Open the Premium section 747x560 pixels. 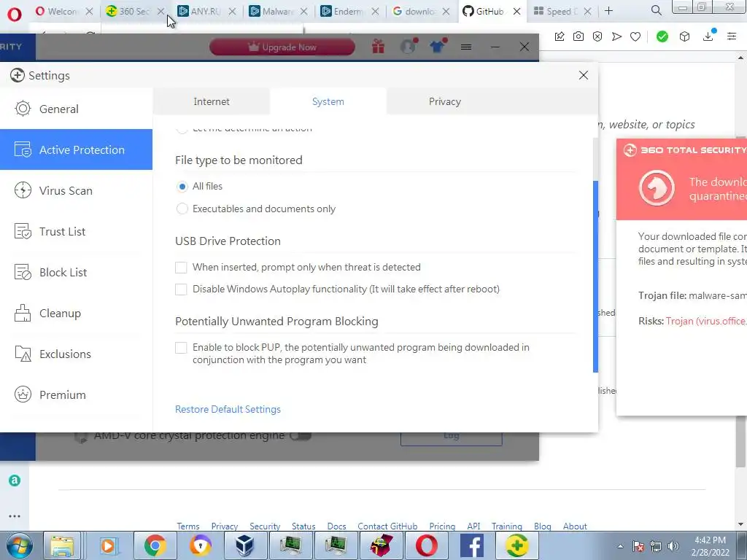[76, 394]
